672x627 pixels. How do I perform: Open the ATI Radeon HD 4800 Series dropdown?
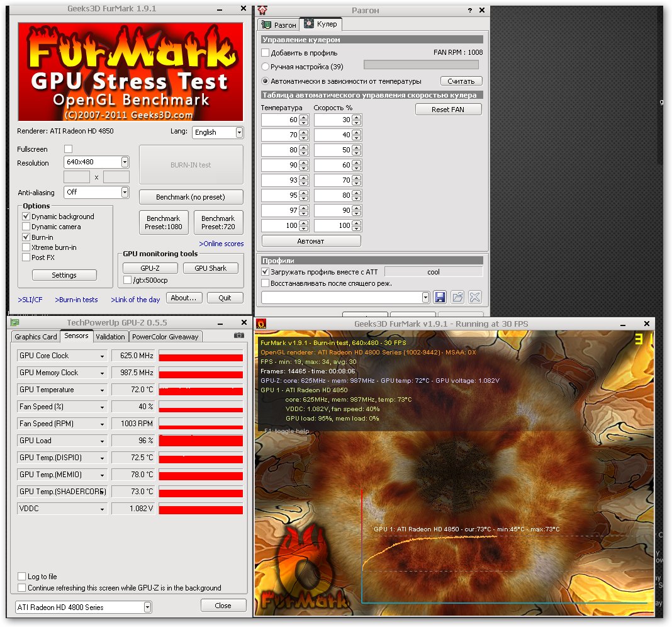tap(147, 607)
